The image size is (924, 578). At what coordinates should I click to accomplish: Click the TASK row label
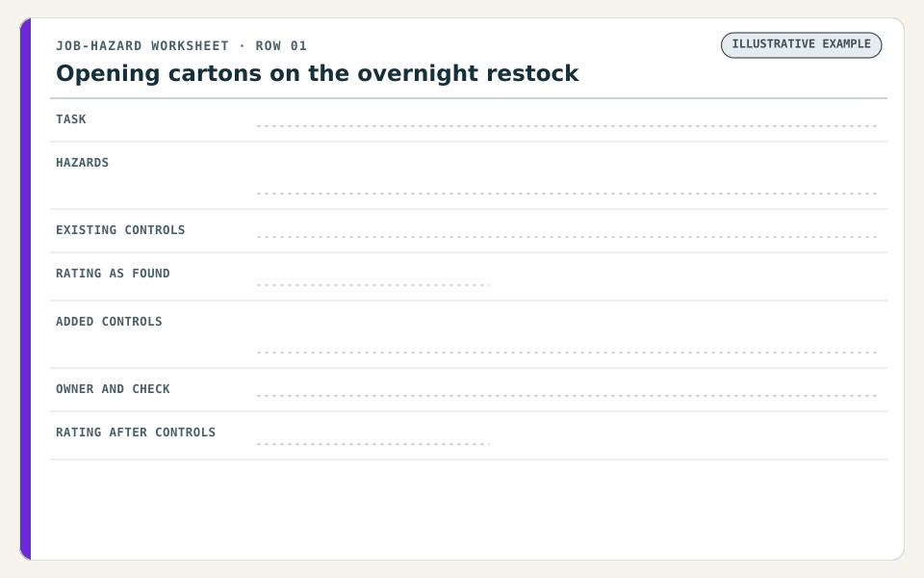70,119
